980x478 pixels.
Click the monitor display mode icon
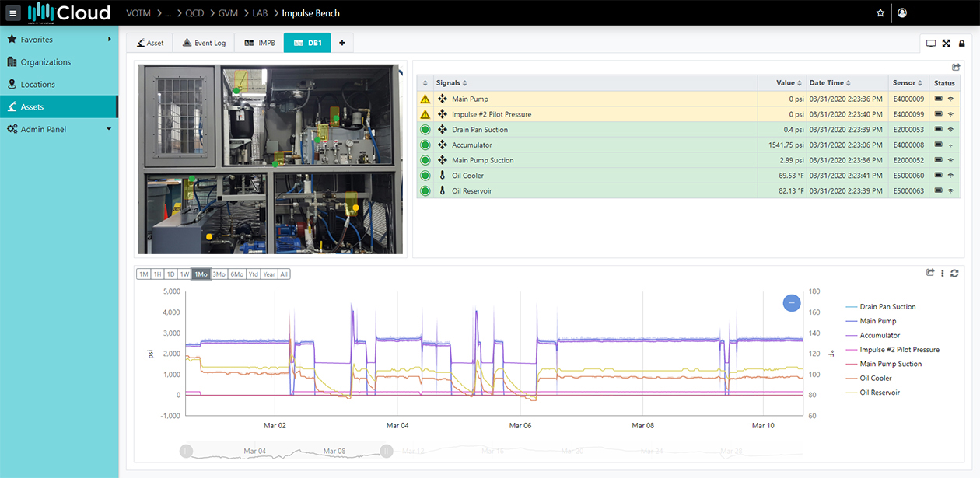coord(931,44)
